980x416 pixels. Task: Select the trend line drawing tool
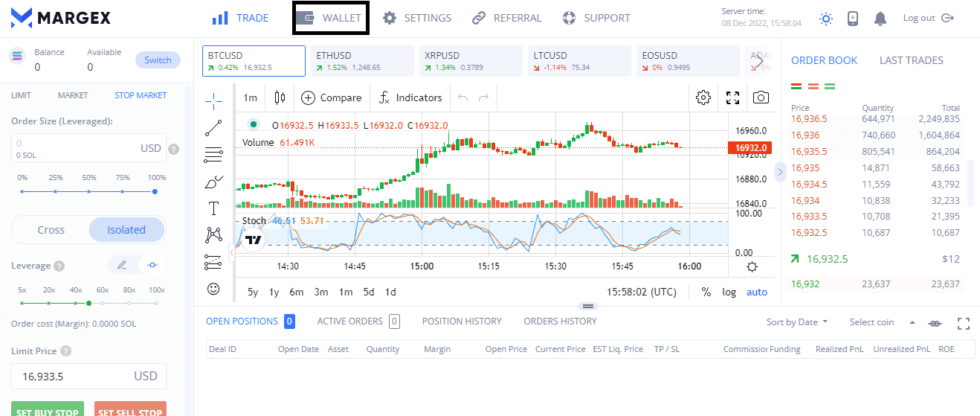213,128
